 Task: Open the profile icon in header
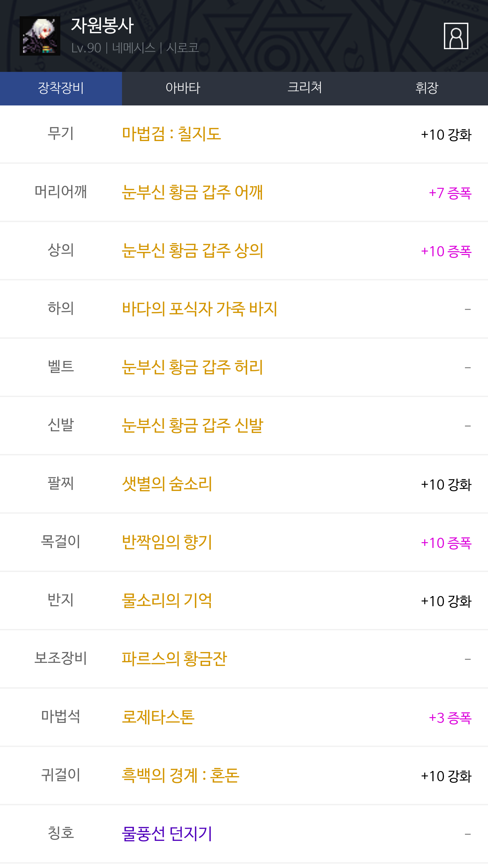tap(456, 36)
